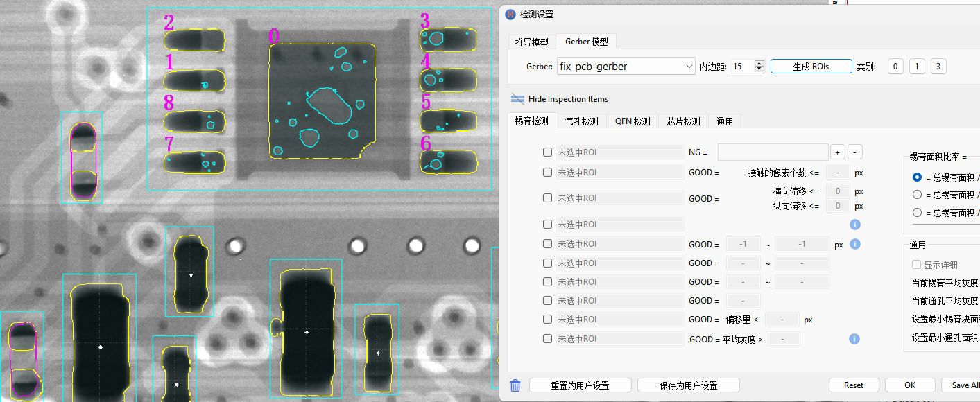Tick the checkbox in the 偏移量 row
Viewport: 980px width, 402px height.
[547, 320]
